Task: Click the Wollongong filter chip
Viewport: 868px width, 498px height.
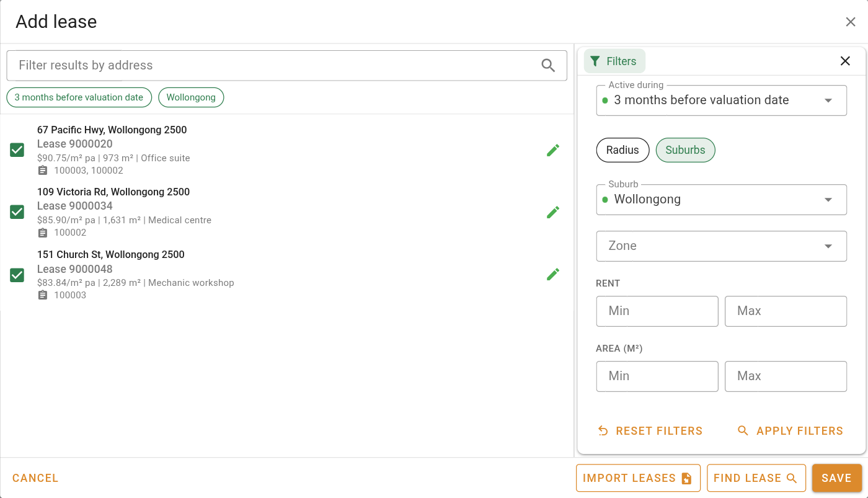Action: [x=191, y=97]
